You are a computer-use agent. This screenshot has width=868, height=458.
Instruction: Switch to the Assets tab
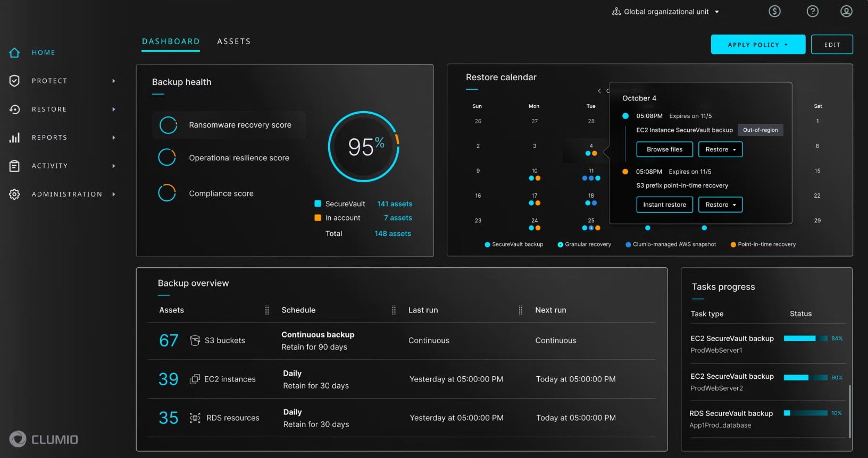coord(233,41)
